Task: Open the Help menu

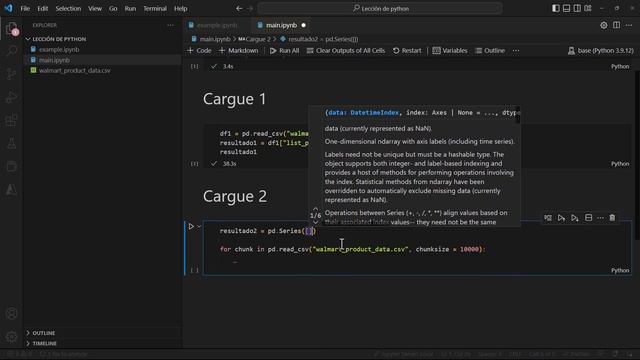Action: pyautogui.click(x=180, y=8)
